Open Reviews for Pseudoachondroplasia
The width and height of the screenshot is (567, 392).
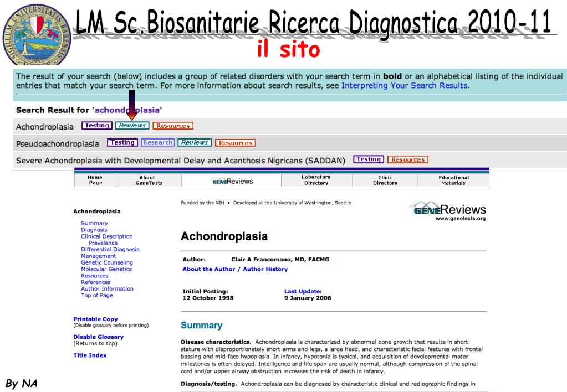(195, 142)
